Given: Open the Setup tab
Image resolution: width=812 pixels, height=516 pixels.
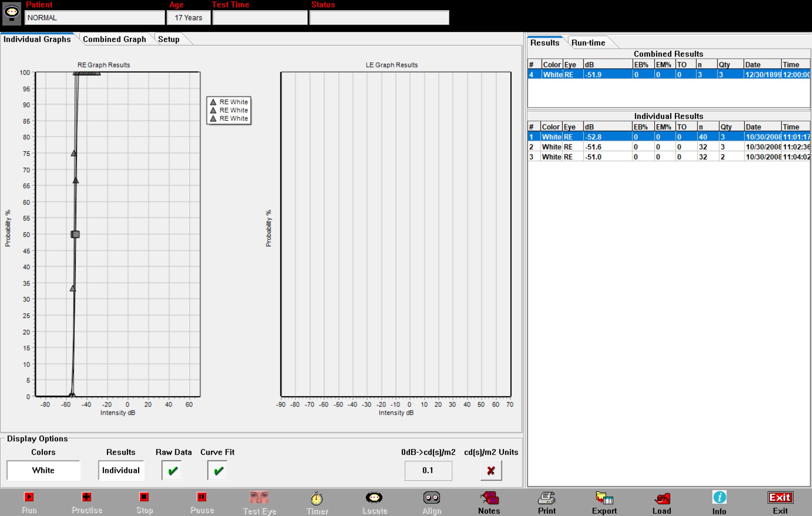Looking at the screenshot, I should click(x=169, y=39).
